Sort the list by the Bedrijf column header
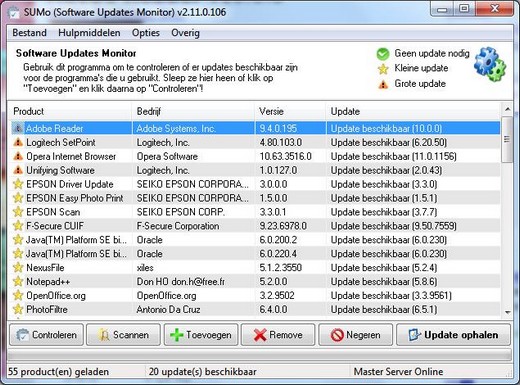520x385 pixels. click(193, 111)
